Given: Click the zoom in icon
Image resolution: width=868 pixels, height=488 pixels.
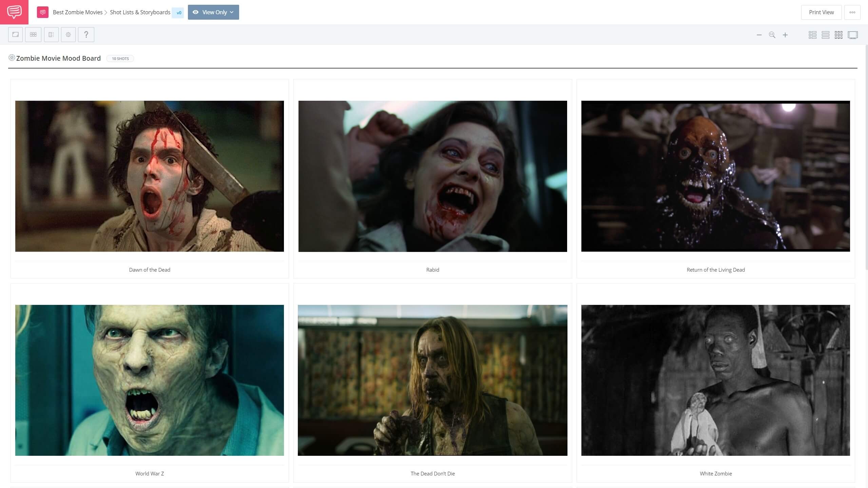Looking at the screenshot, I should 785,35.
